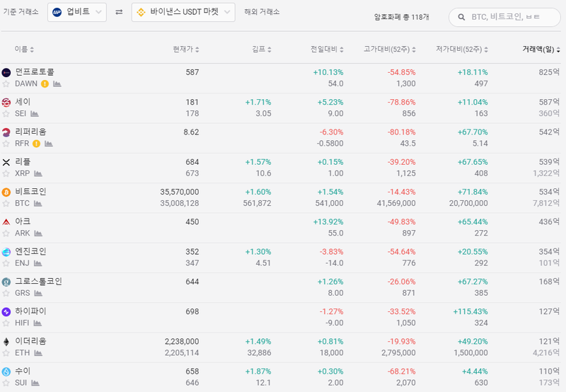Select the +115.43% HIFI low-relative value
Screen dimensions: 566x392
470,311
